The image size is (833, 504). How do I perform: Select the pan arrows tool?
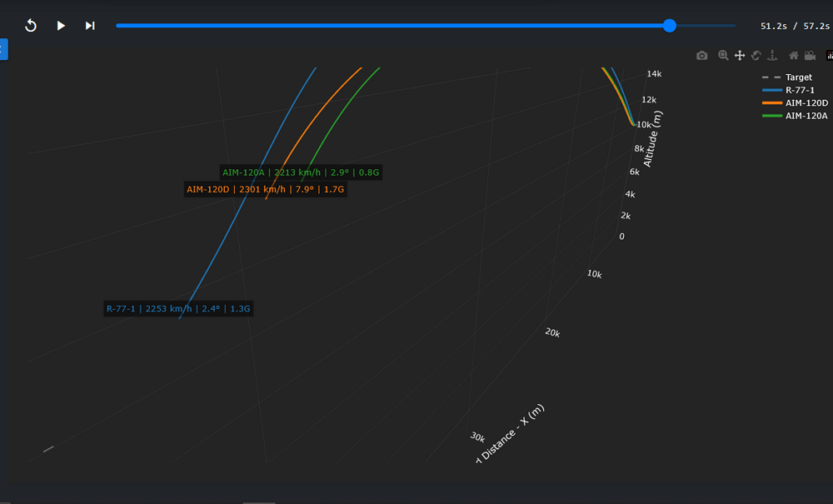click(x=739, y=56)
